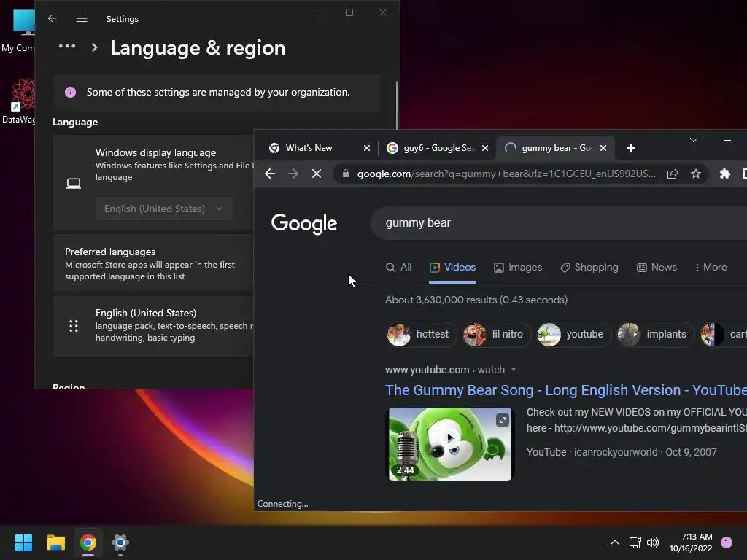Open the clock and date flyout
This screenshot has height=560, width=747.
pyautogui.click(x=691, y=542)
